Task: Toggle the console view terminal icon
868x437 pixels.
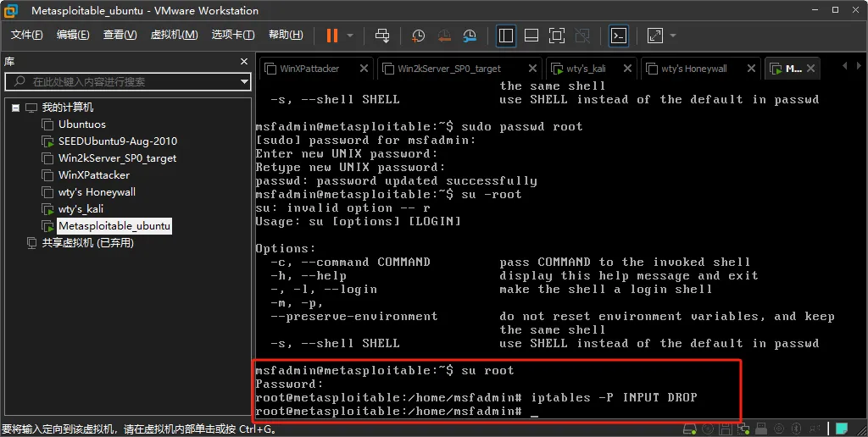Action: [x=618, y=36]
